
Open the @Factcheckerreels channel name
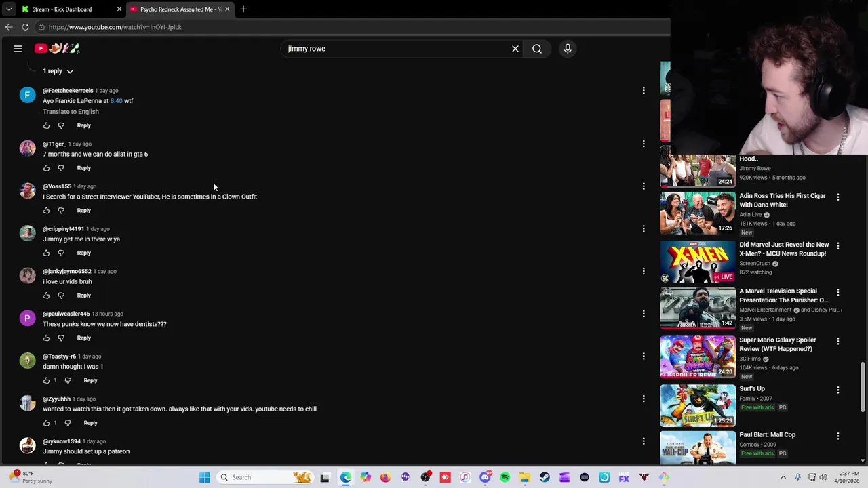(68, 91)
